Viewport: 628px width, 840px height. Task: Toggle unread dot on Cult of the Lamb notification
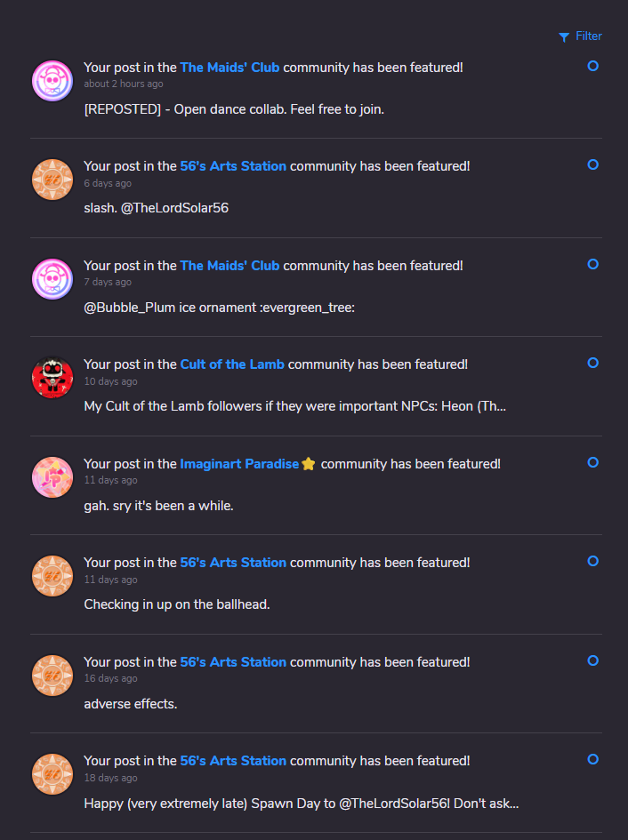coord(593,363)
